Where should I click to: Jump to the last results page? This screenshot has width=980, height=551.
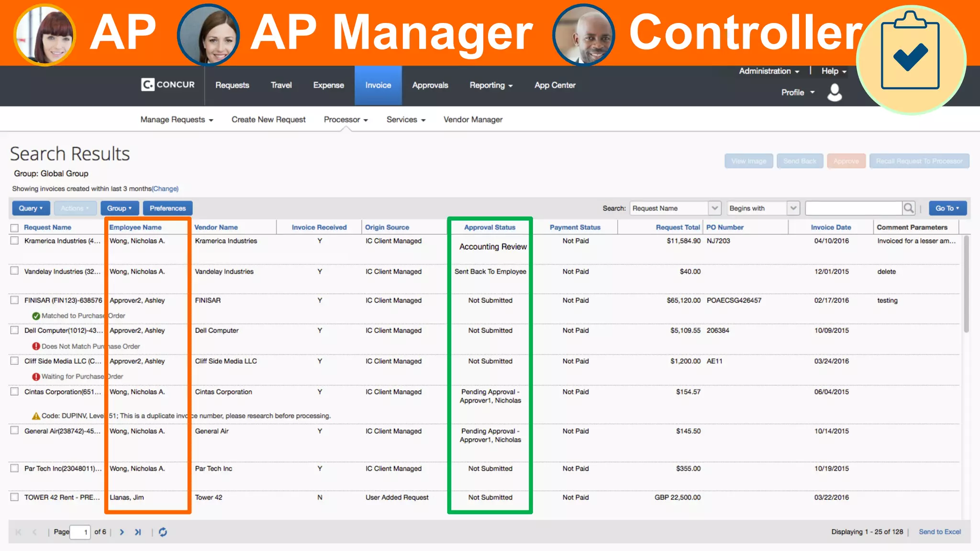coord(138,532)
